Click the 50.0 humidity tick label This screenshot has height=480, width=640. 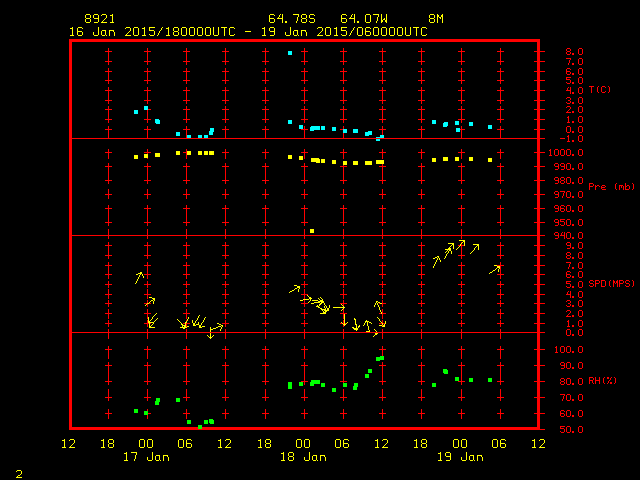[x=560, y=430]
